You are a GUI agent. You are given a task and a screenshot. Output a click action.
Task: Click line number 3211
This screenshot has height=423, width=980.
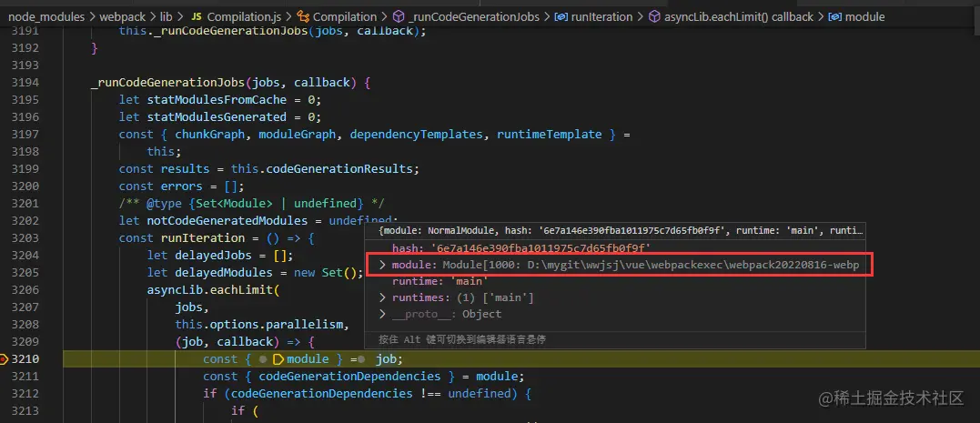pos(25,376)
